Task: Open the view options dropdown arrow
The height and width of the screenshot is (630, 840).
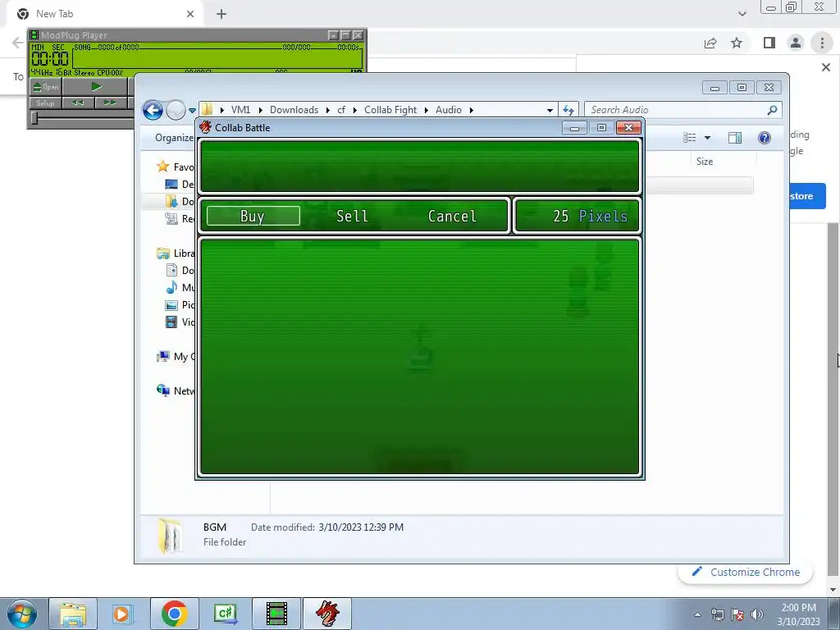Action: click(707, 138)
